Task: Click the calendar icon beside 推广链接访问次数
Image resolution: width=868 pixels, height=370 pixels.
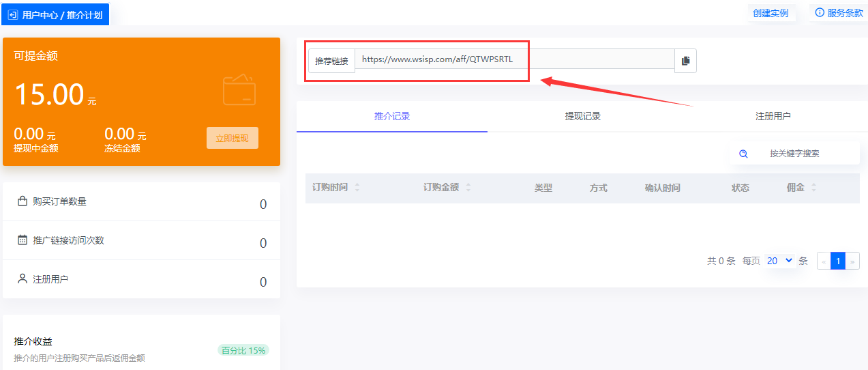Action: click(23, 240)
